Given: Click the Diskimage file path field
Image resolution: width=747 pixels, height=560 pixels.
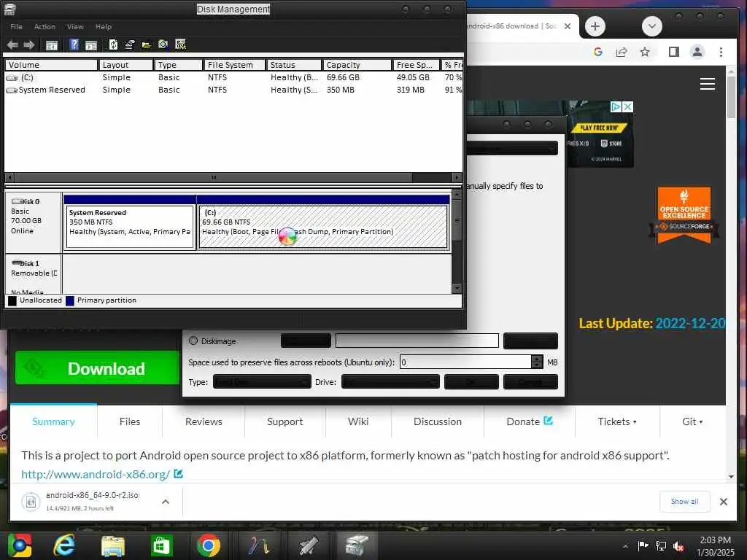Looking at the screenshot, I should pyautogui.click(x=417, y=341).
